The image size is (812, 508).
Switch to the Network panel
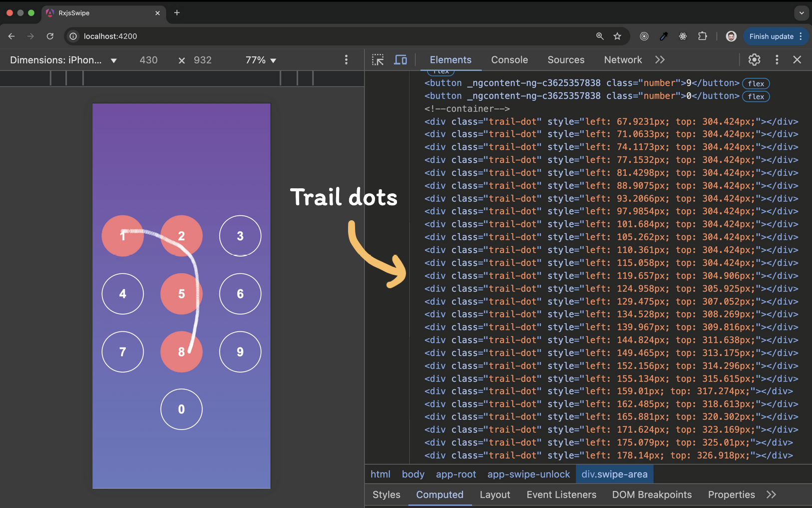coord(623,60)
